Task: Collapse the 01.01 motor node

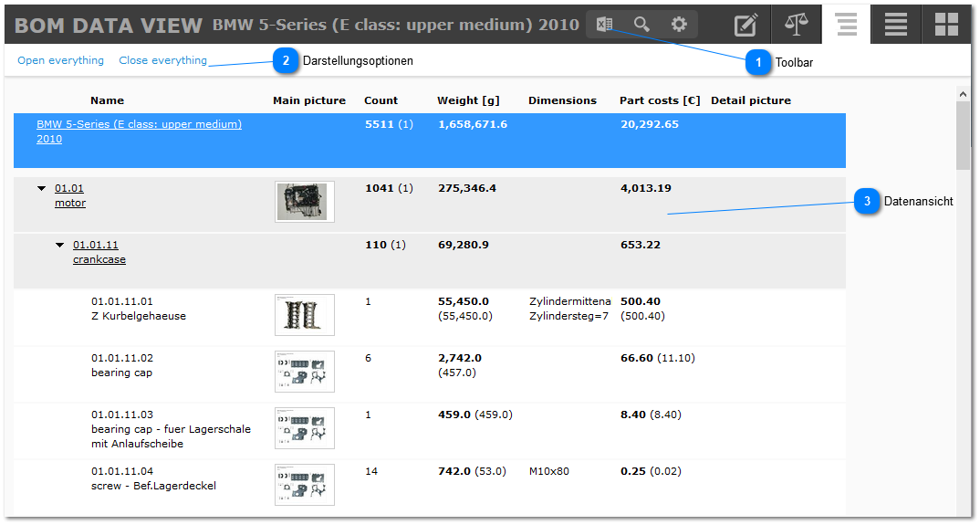Action: pos(42,188)
